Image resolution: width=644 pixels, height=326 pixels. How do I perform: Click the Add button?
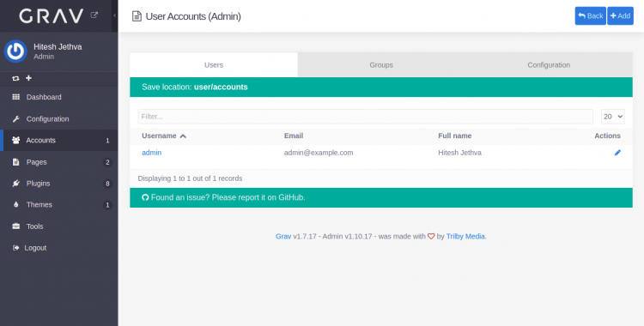pyautogui.click(x=620, y=16)
